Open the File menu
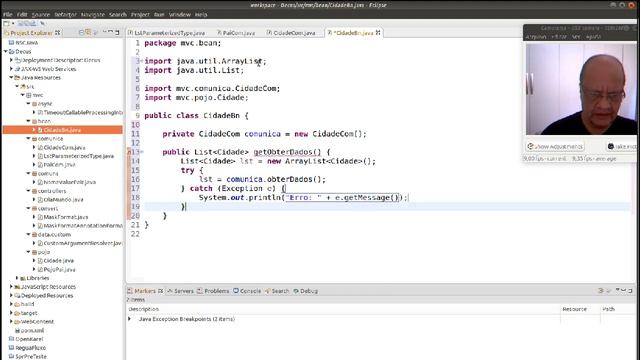Viewport: 640px width, 360px height. click(7, 14)
